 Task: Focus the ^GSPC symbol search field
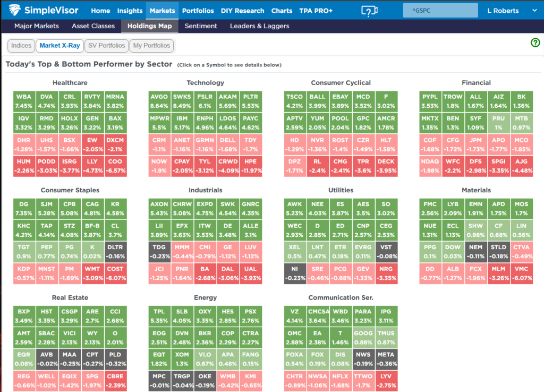(440, 11)
